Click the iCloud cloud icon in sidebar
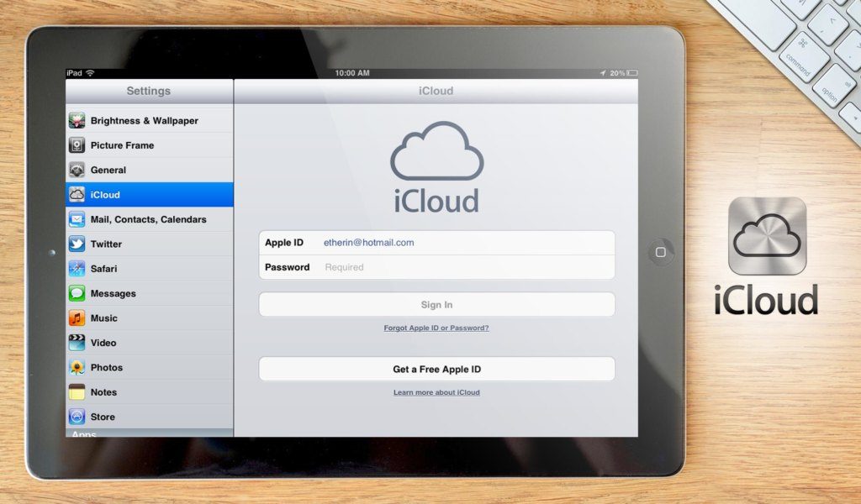The height and width of the screenshot is (504, 861). tap(77, 194)
